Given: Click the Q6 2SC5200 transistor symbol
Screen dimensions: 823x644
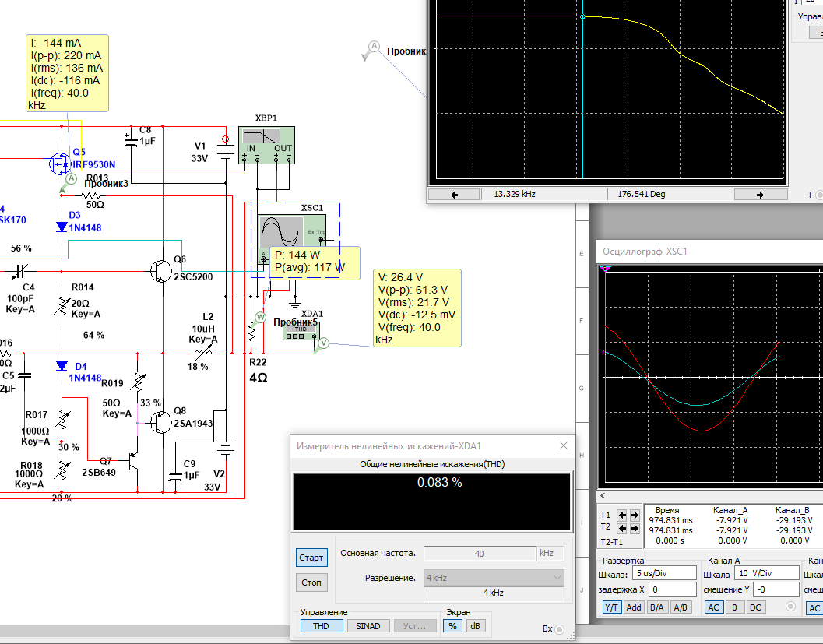Looking at the screenshot, I should click(160, 271).
